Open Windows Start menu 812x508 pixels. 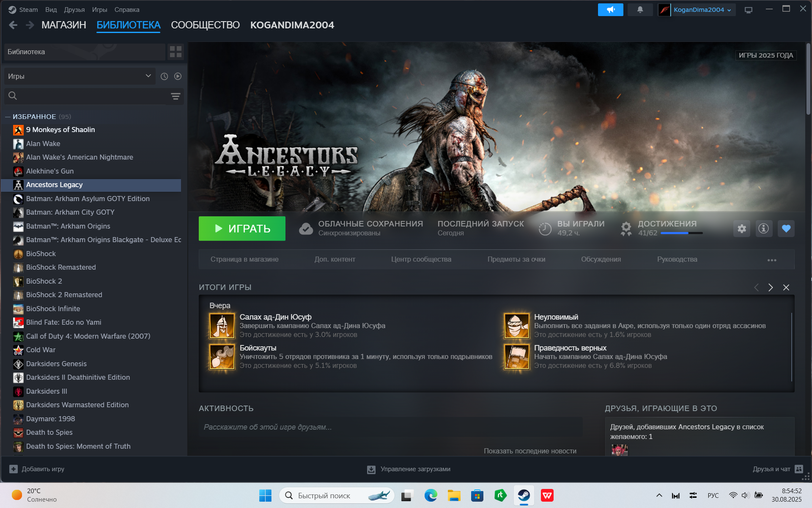click(x=265, y=495)
